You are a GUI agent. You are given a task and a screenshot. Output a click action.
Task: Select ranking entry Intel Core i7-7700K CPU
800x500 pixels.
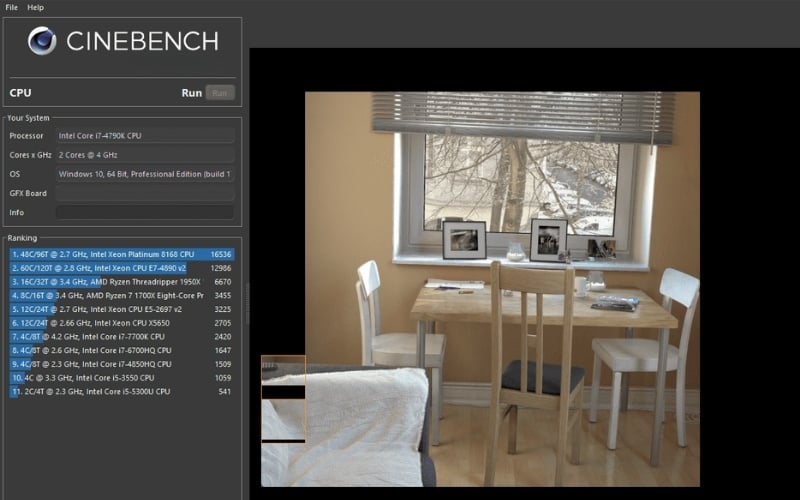click(122, 337)
